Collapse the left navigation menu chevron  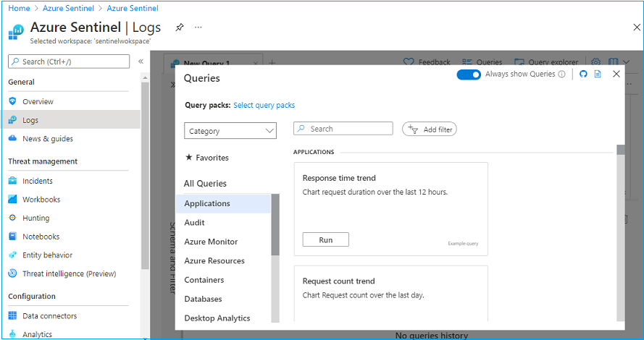tap(141, 61)
